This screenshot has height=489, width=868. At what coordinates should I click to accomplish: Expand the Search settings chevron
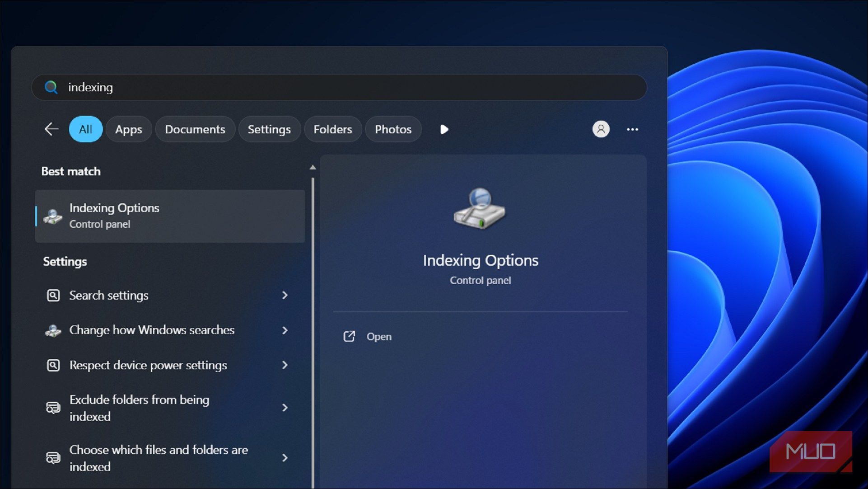coord(285,295)
